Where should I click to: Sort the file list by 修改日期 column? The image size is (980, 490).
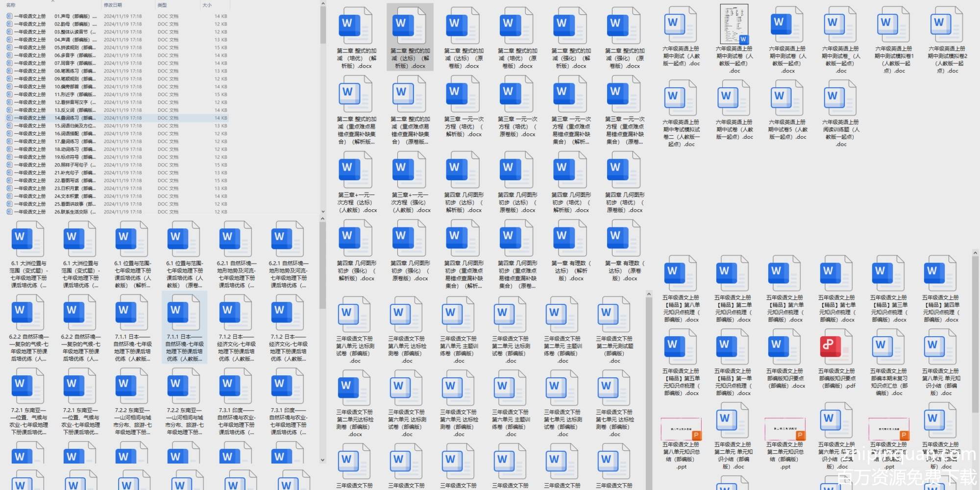113,5
